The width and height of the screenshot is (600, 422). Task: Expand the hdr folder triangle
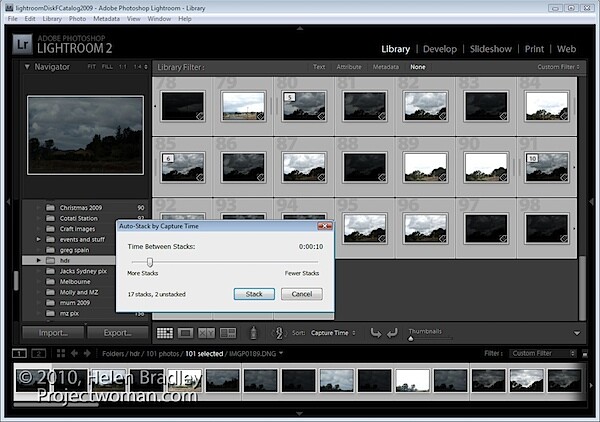tap(38, 261)
